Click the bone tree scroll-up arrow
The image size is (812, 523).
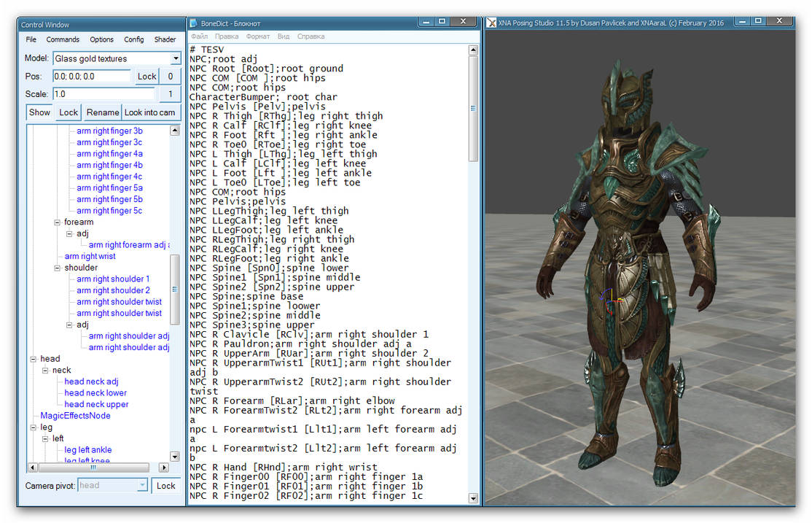tap(175, 131)
